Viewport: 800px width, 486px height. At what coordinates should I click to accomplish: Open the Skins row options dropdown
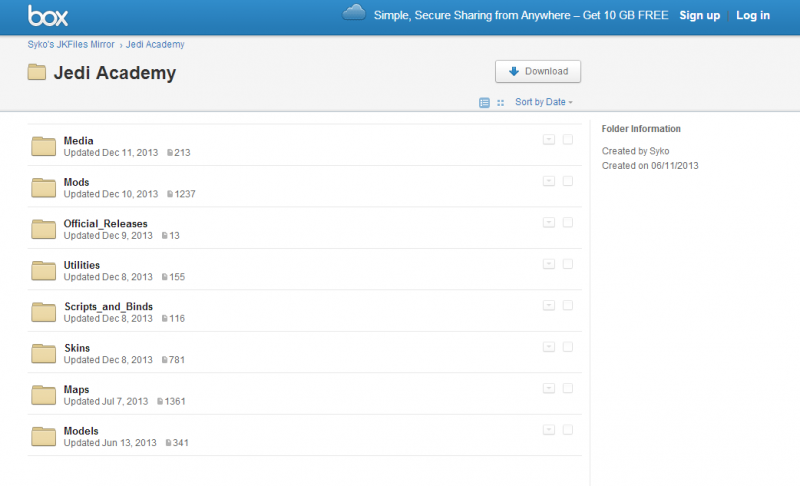(548, 347)
